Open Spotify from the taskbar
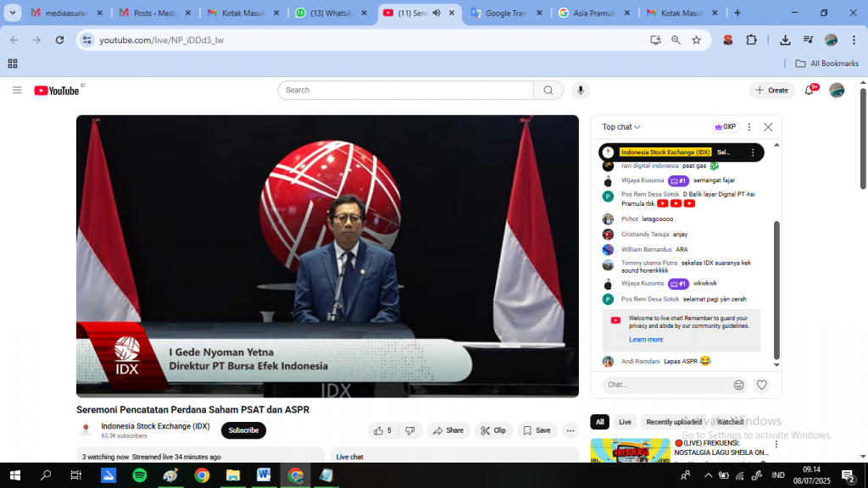868x488 pixels. [140, 475]
